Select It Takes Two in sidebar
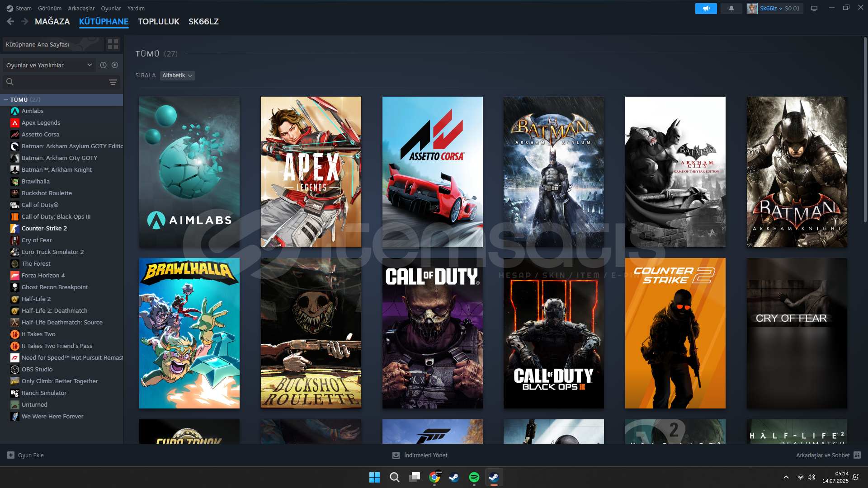Screen dimensions: 868x488 (38, 334)
